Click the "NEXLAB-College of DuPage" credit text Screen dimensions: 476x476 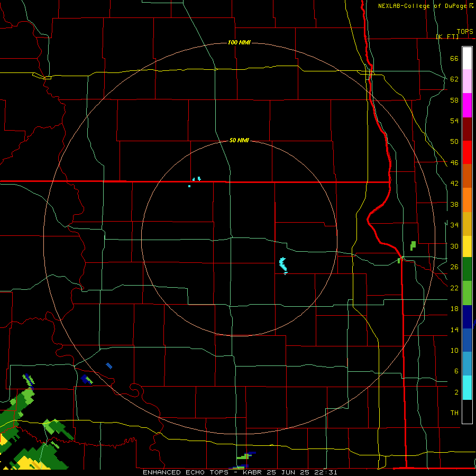point(422,6)
